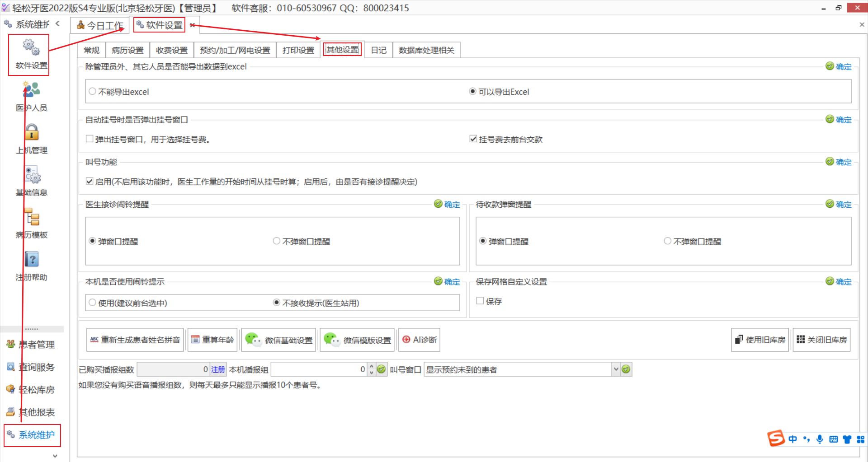Switch to 收费设置 tab
The image size is (868, 462).
(172, 50)
